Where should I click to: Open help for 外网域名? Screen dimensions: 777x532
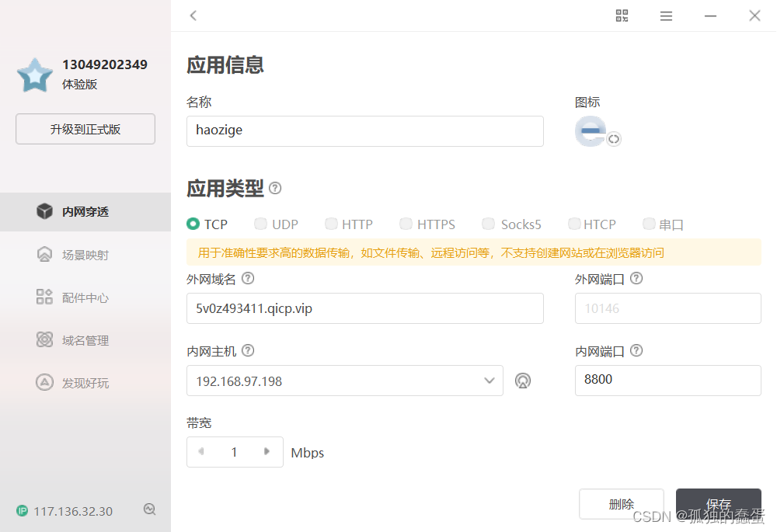248,278
